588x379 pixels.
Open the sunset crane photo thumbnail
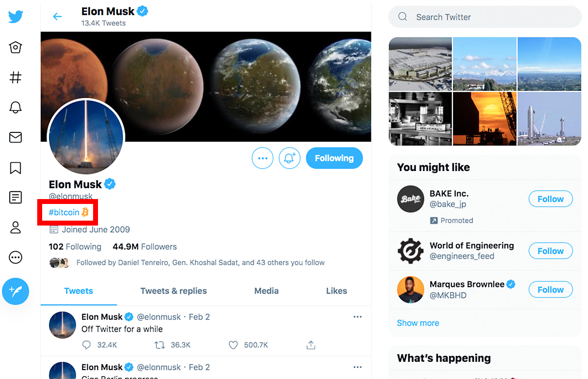(x=485, y=118)
